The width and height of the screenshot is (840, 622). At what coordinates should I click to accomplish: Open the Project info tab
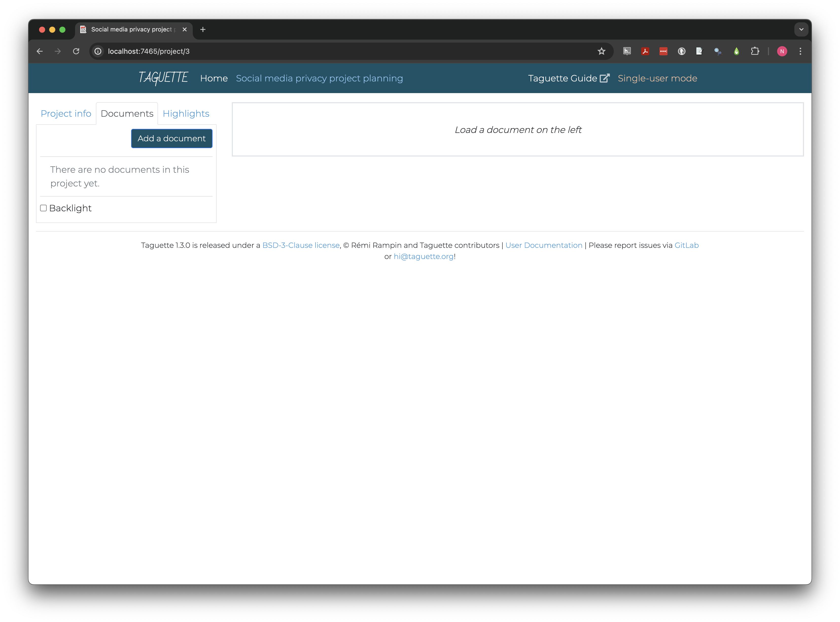coord(65,114)
